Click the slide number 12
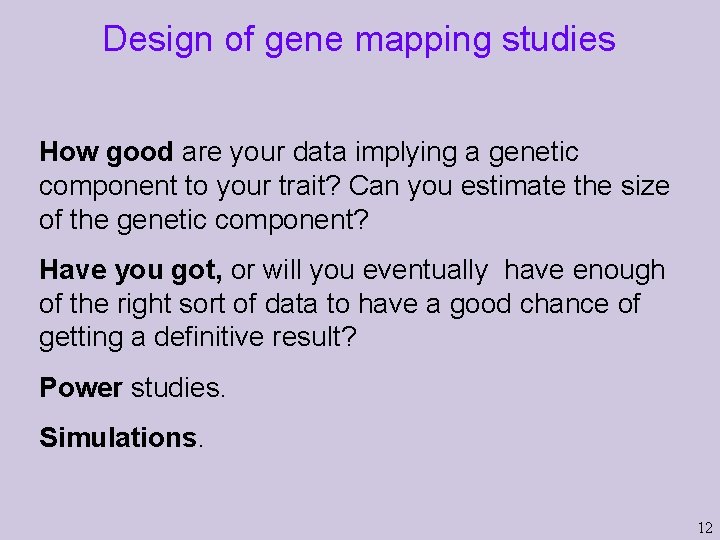 point(704,527)
